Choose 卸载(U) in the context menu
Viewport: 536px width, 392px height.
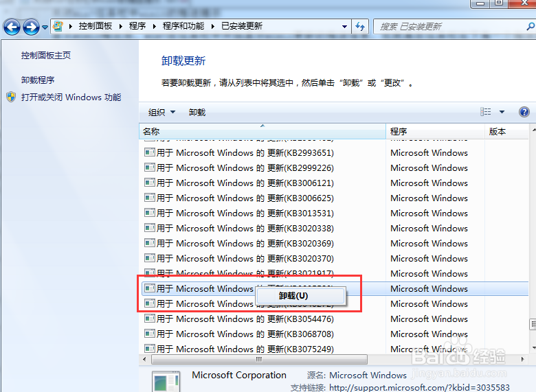click(x=300, y=296)
